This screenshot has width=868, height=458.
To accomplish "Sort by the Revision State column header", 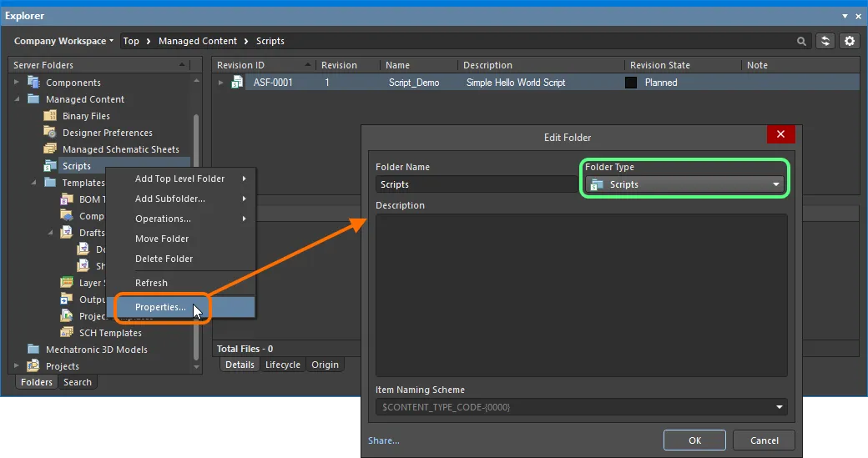I will [683, 65].
